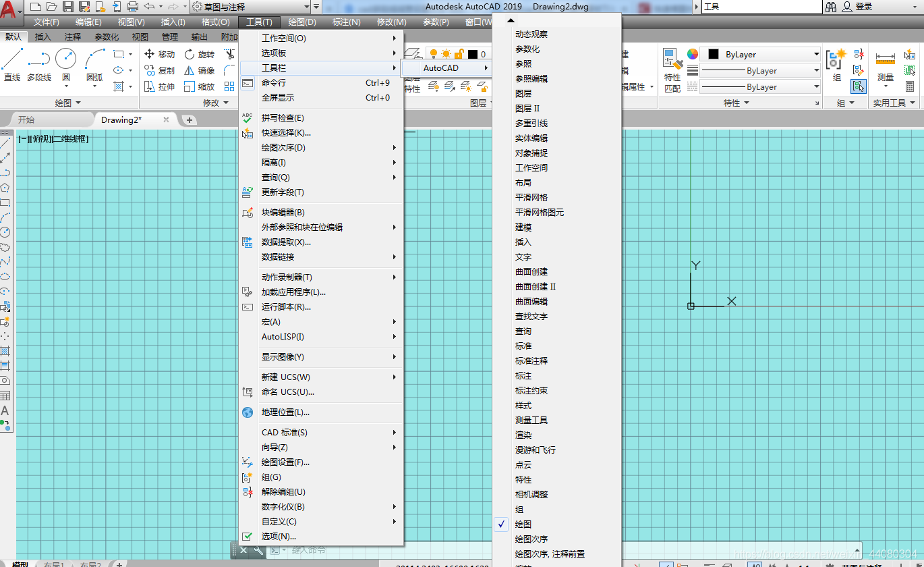Expand the 工作空间(O) submenu
The width and height of the screenshot is (924, 567).
click(x=322, y=38)
